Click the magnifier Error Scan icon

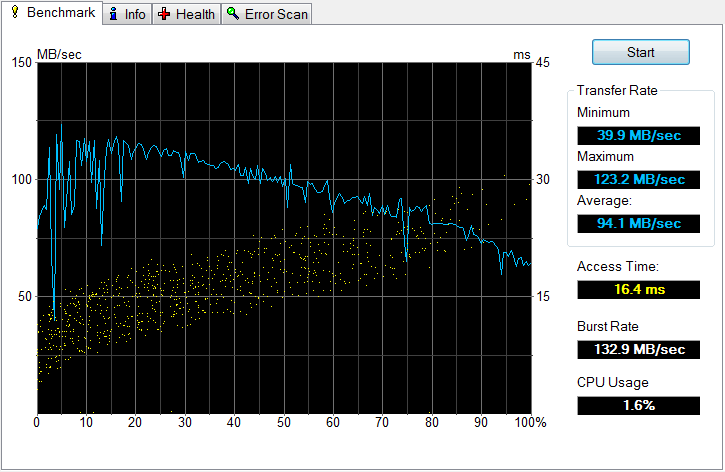232,14
